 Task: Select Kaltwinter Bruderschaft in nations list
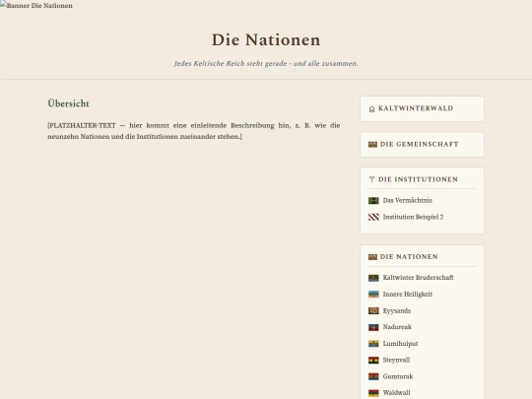tap(418, 278)
